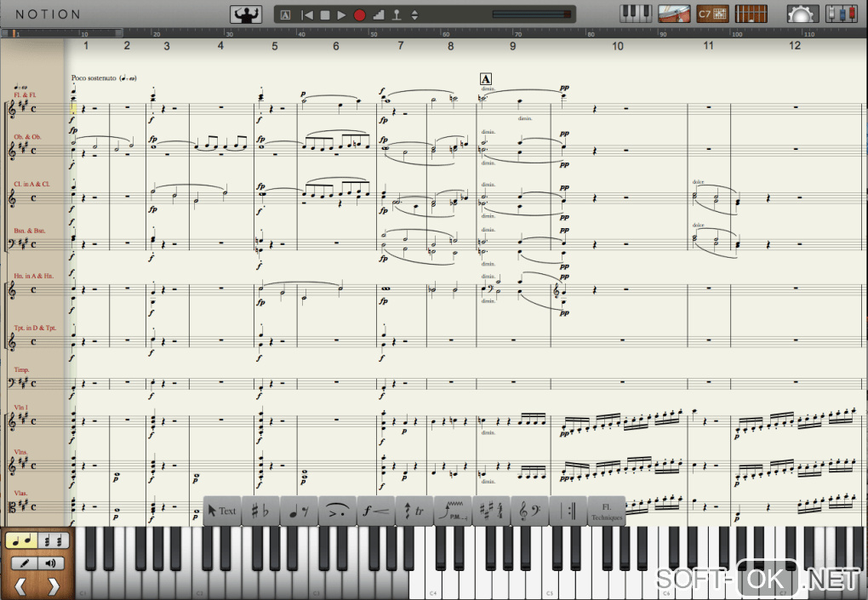Image resolution: width=868 pixels, height=600 pixels.
Task: Start score playback with Play button
Action: point(341,15)
